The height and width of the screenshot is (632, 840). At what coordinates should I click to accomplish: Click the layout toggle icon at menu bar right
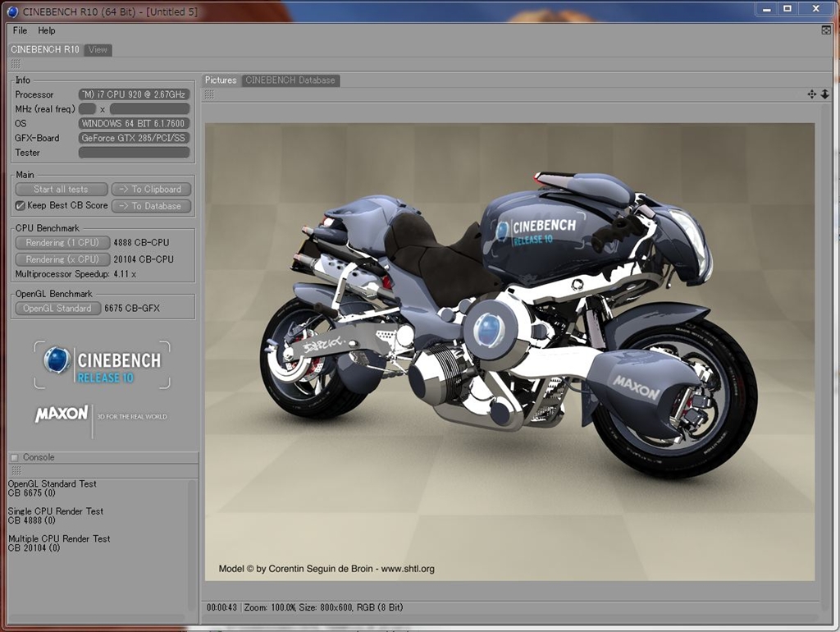pyautogui.click(x=826, y=30)
